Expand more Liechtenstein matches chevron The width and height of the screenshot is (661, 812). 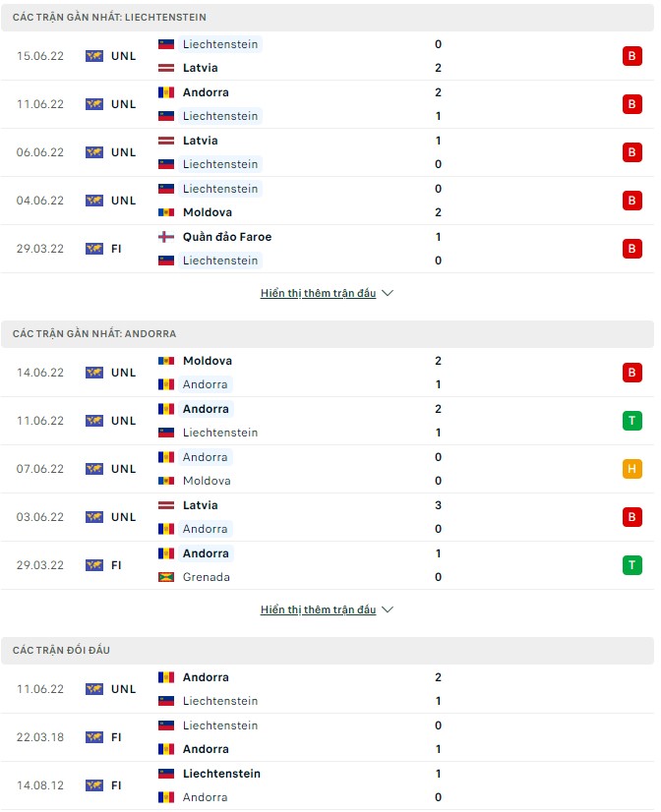[388, 293]
